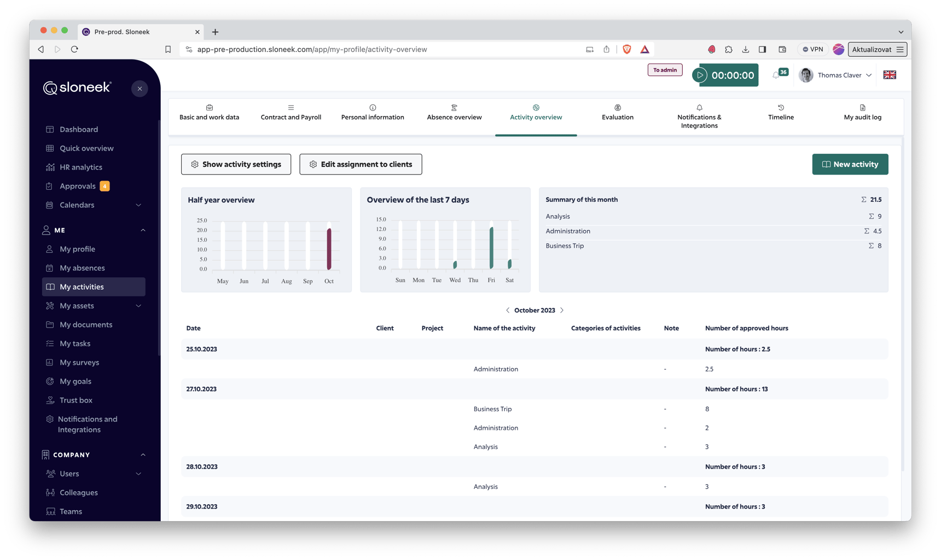
Task: Click the browser address bar
Action: click(x=383, y=49)
